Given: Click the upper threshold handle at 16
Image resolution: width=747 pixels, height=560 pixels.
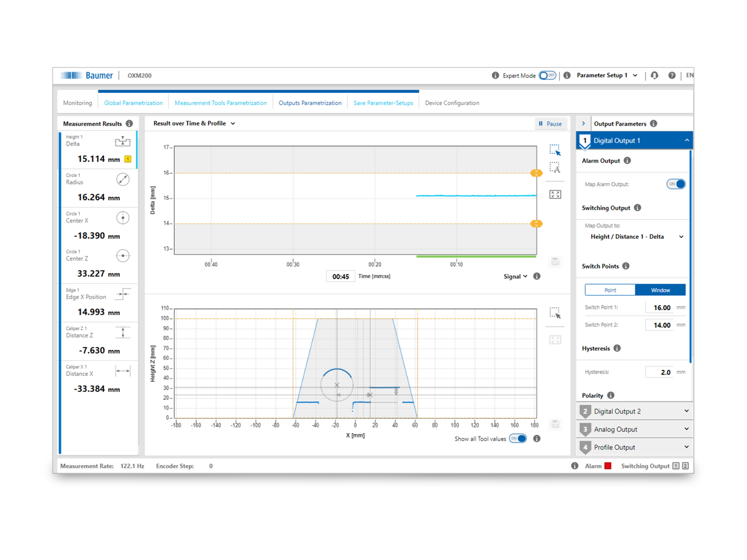Looking at the screenshot, I should tap(536, 173).
